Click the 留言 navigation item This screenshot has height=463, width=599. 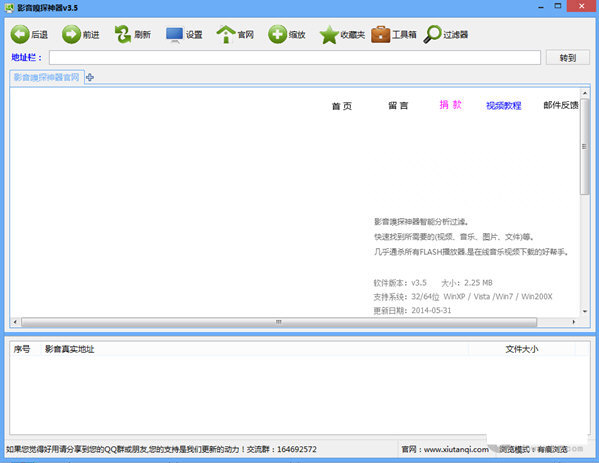[x=398, y=105]
